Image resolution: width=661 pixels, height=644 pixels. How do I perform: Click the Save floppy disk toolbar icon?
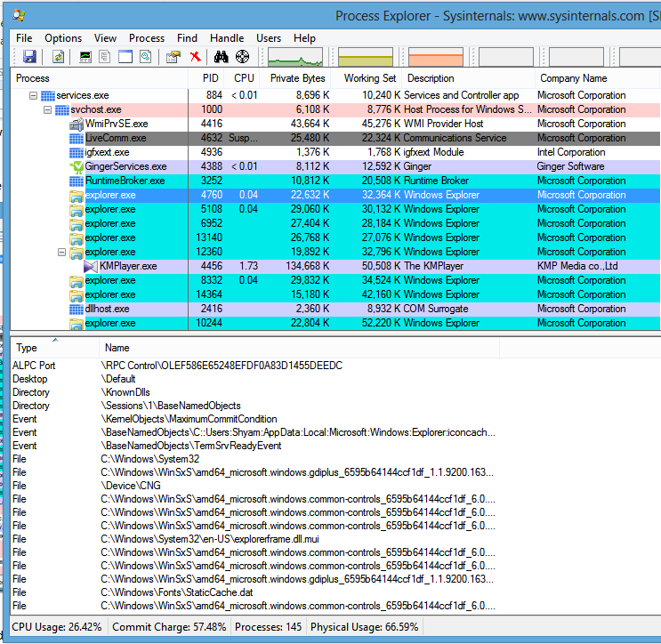30,57
